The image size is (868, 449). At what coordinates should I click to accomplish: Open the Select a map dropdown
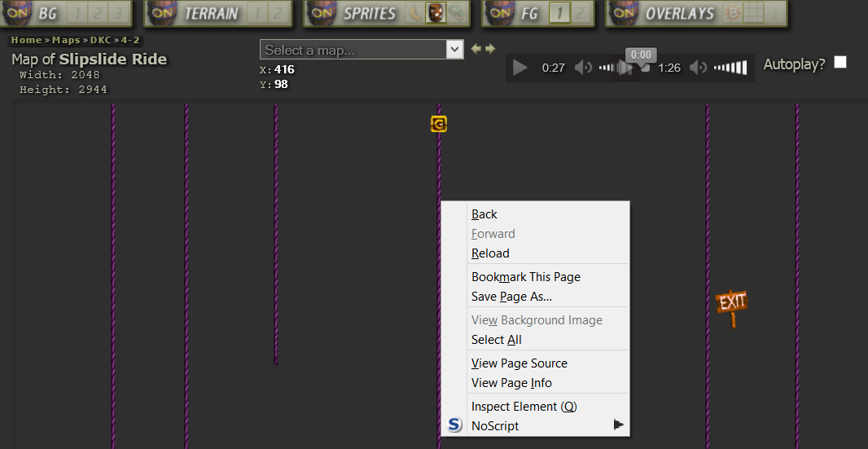362,50
